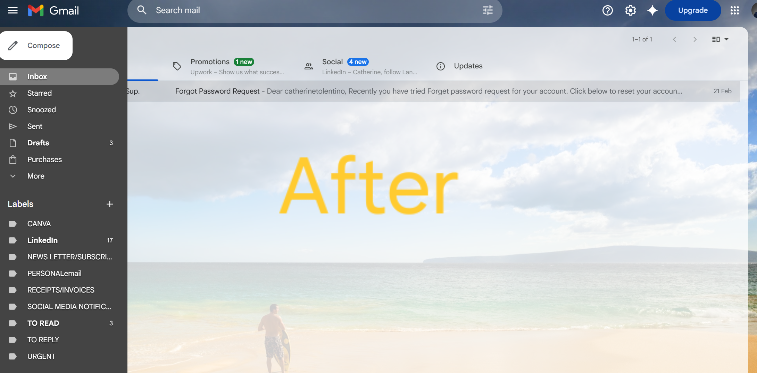Open input tools keyboard dropdown
Screen dimensions: 757x373
720,40
